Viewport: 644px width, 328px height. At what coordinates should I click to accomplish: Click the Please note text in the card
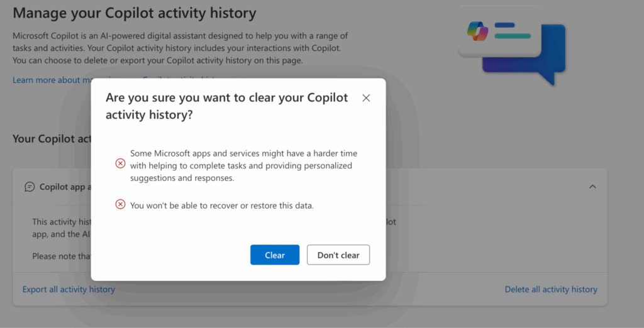pyautogui.click(x=61, y=256)
